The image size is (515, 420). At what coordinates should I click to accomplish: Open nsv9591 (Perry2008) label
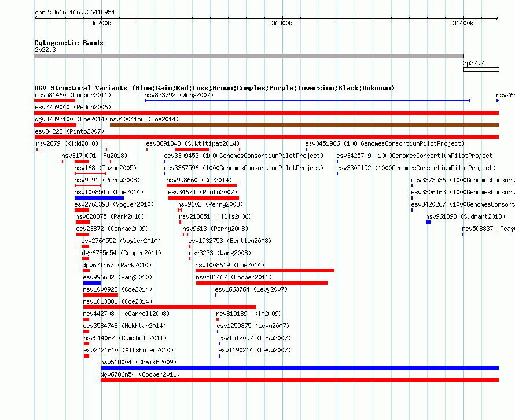[107, 180]
